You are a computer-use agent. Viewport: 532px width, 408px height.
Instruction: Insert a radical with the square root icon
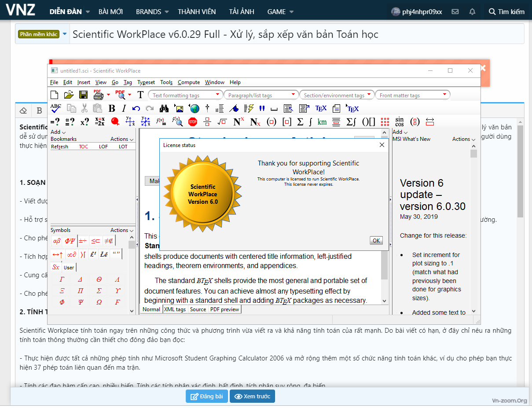(x=222, y=122)
